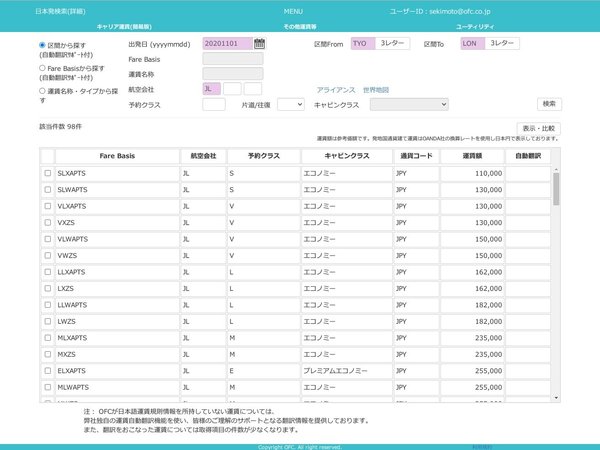The height and width of the screenshot is (450, 600).
Task: Click the Fare Basis column header
Action: tap(117, 156)
